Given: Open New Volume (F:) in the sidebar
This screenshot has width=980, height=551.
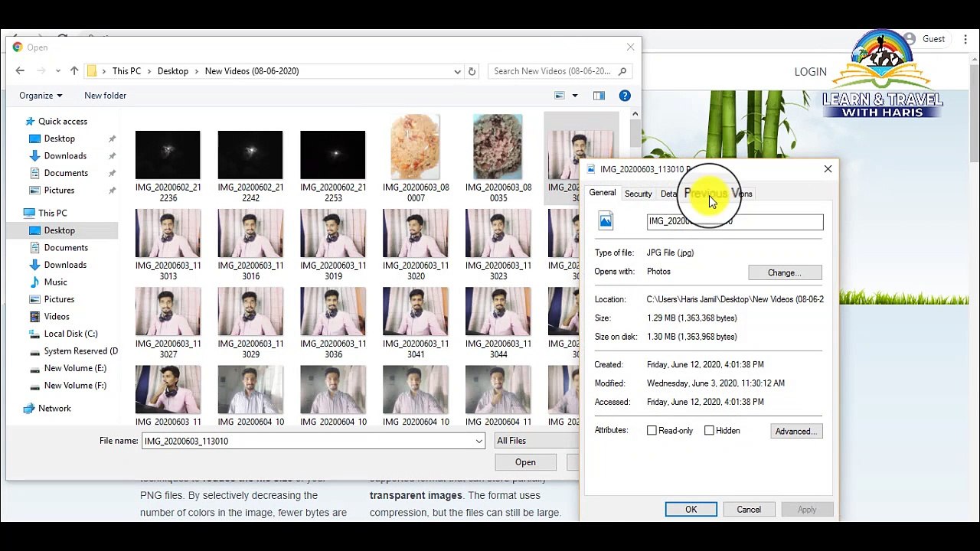Looking at the screenshot, I should 75,386.
